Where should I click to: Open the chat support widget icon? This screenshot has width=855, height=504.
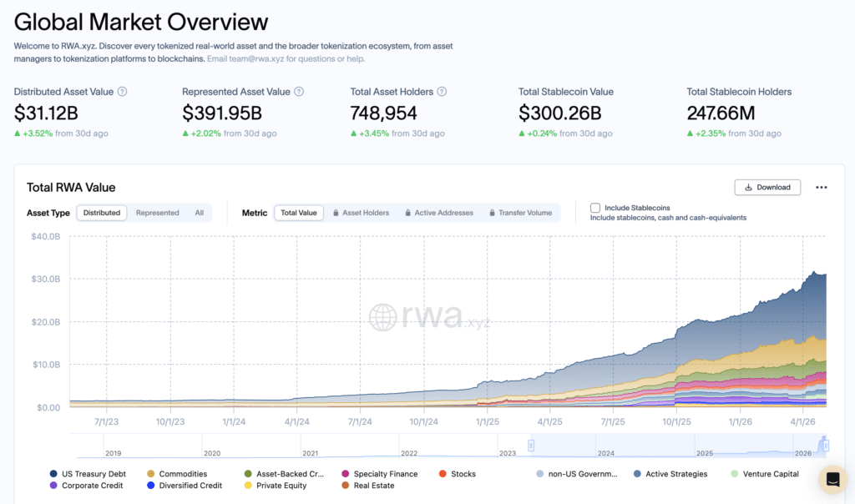(832, 480)
